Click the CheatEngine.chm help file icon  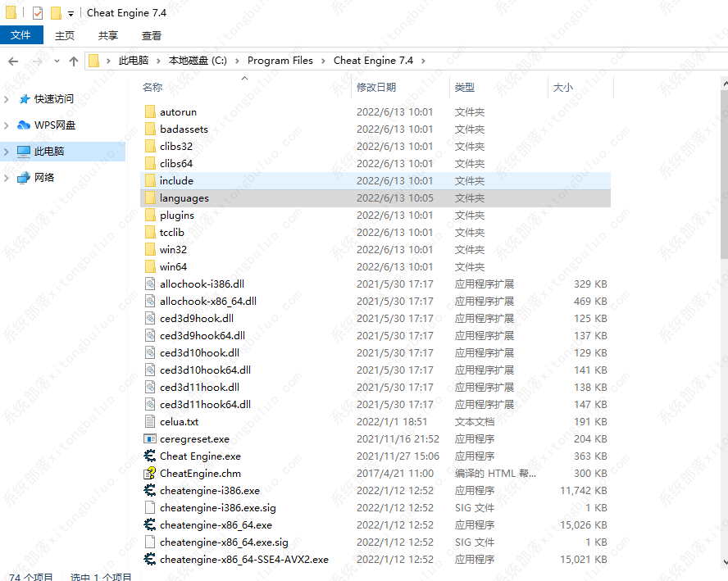tap(150, 474)
